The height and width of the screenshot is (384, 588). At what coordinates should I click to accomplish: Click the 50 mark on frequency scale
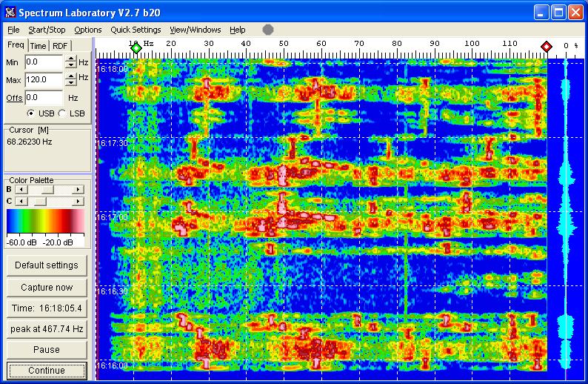tap(284, 44)
